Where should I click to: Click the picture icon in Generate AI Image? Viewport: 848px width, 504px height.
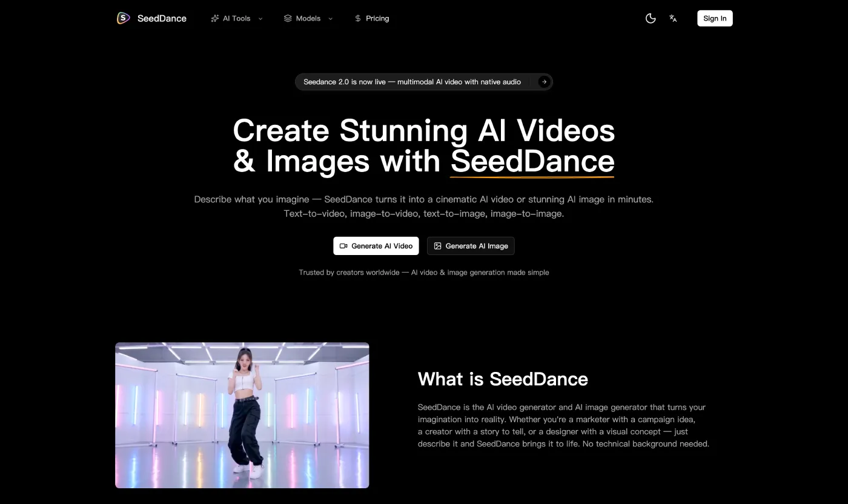438,246
